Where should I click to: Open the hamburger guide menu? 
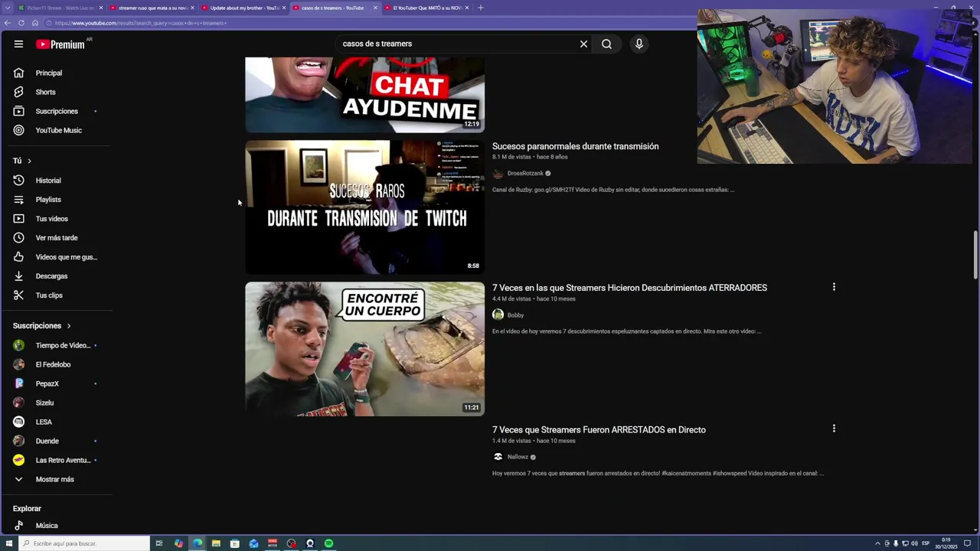(x=18, y=44)
